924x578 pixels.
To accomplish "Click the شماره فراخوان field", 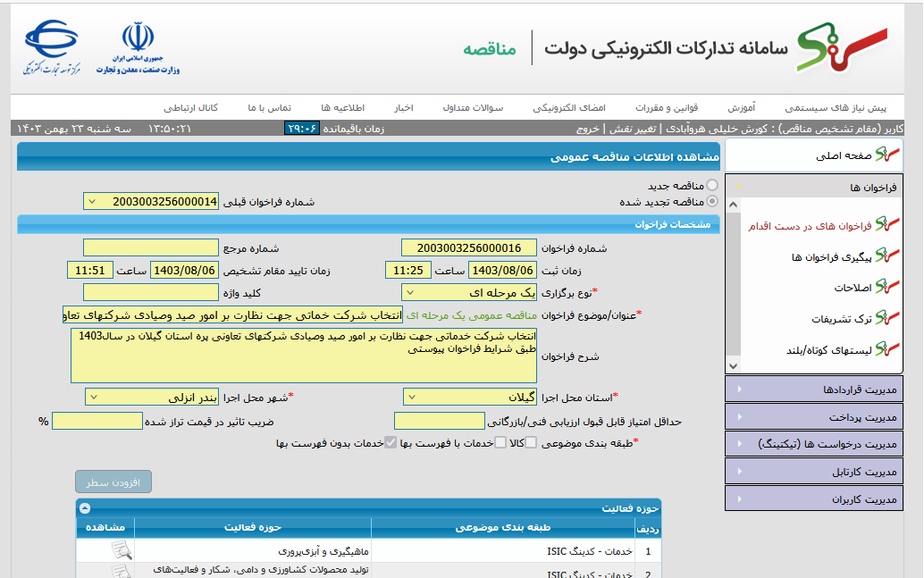I will 469,247.
